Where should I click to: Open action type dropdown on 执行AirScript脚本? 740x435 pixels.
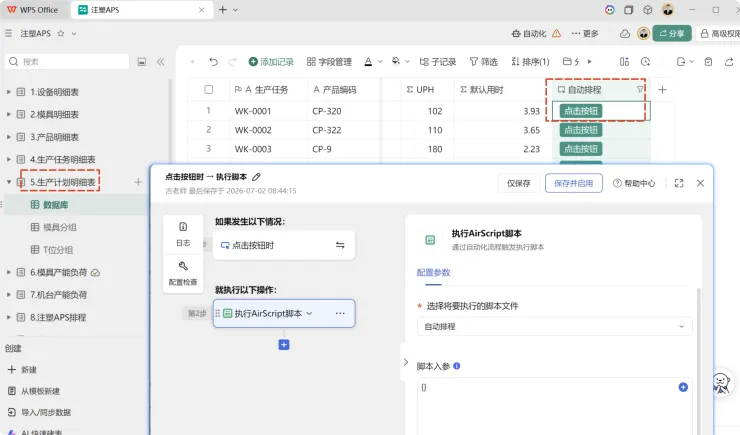(x=309, y=313)
